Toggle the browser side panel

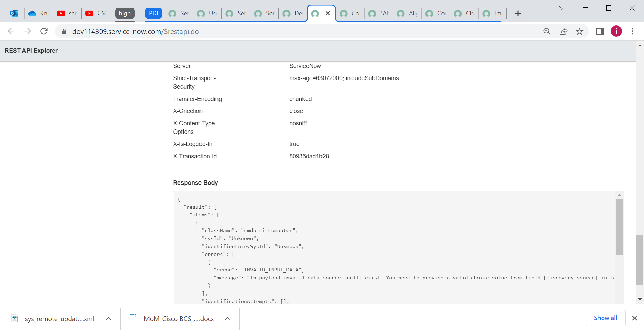click(600, 31)
